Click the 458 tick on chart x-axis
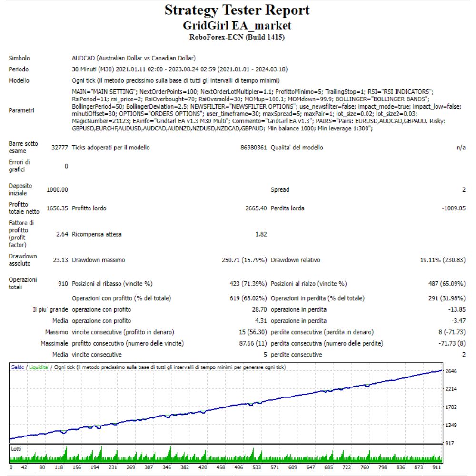The image size is (476, 476). [x=221, y=467]
